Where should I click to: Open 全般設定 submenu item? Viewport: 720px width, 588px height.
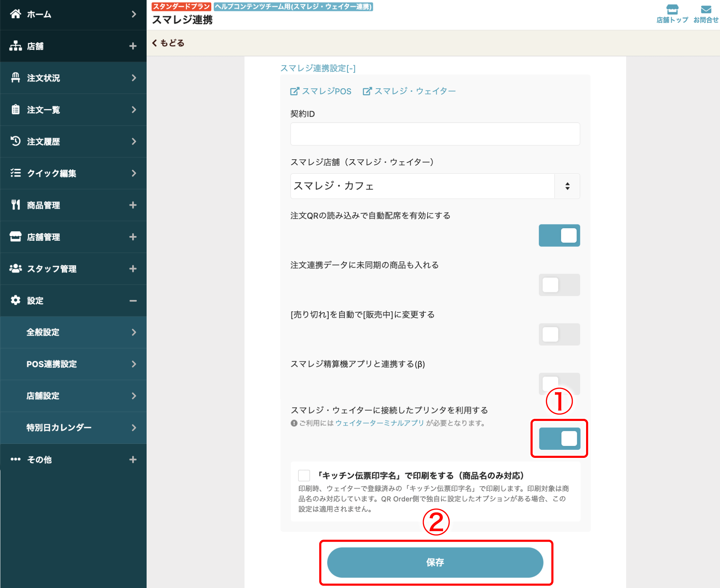[x=73, y=332]
